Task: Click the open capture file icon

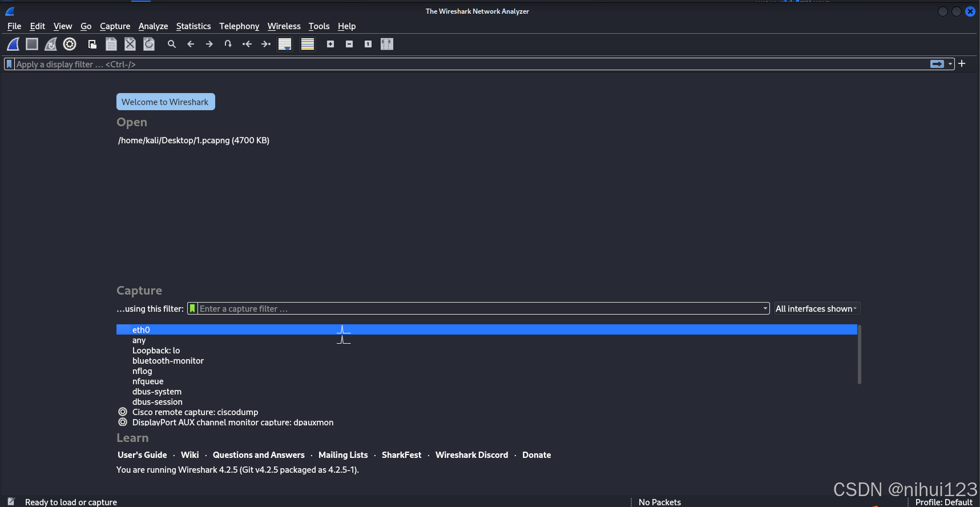Action: click(x=92, y=44)
